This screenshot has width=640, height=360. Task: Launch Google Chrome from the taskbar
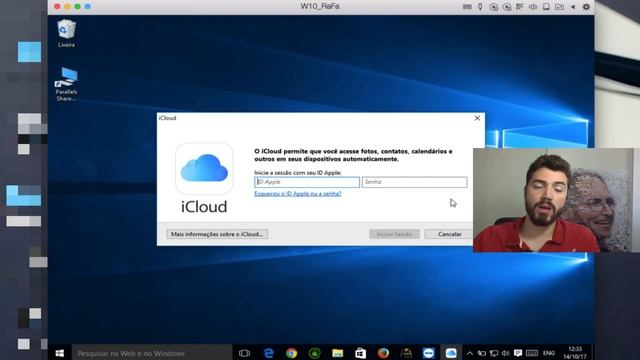coord(291,353)
